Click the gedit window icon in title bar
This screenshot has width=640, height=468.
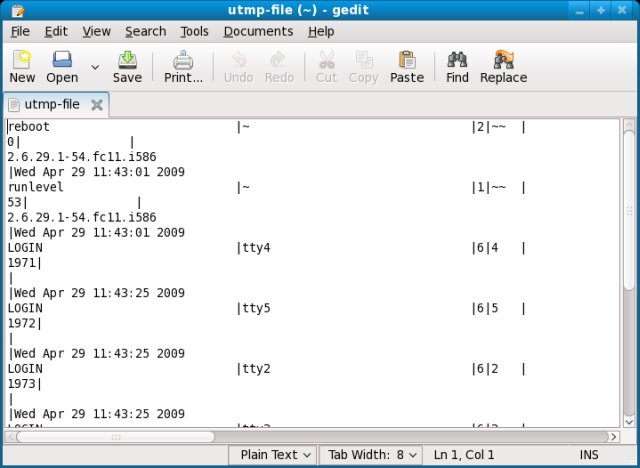pyautogui.click(x=17, y=10)
